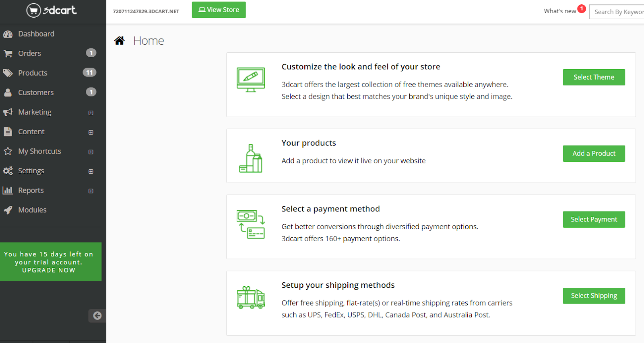Expand the My Shortcuts submenu plus
The image size is (644, 343).
pyautogui.click(x=91, y=152)
